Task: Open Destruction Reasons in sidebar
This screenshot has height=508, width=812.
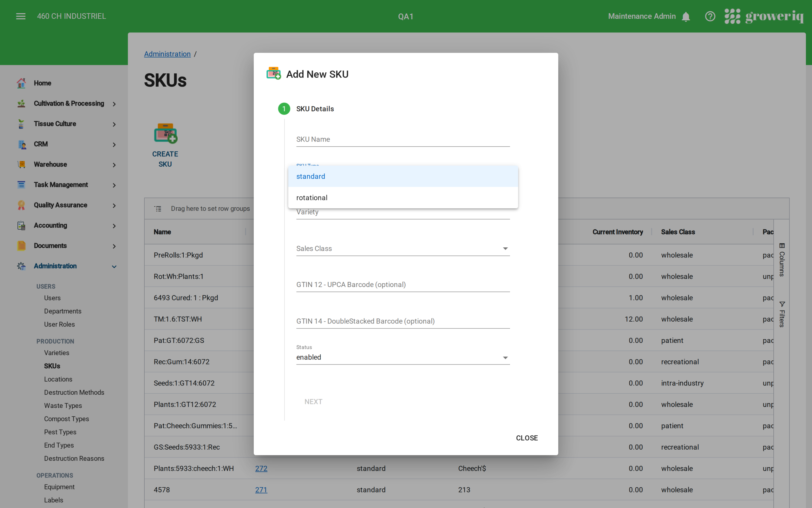Action: pos(74,458)
